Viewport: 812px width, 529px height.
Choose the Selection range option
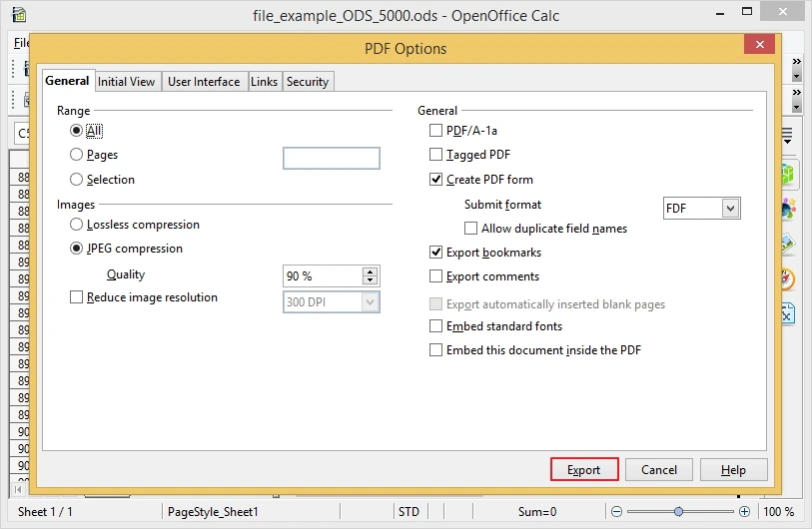click(x=76, y=179)
